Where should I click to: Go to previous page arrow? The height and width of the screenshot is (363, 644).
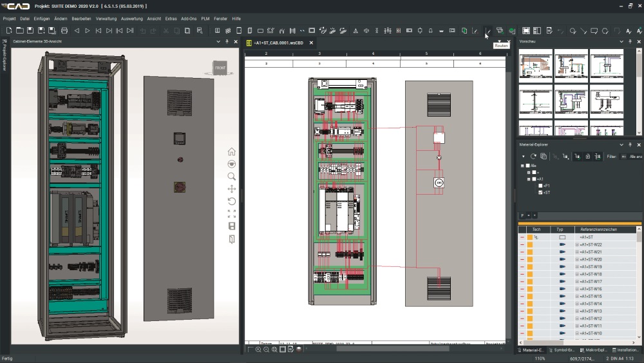click(77, 30)
